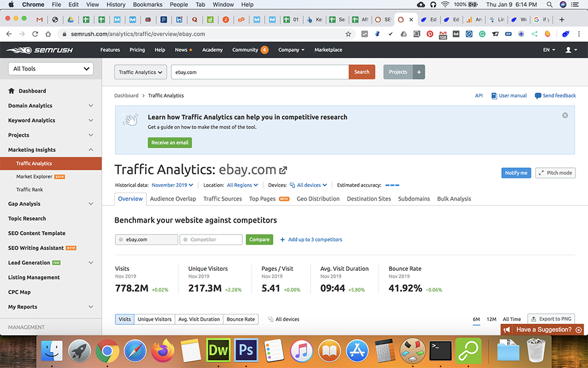Viewport: 588px width, 368px height.
Task: Open the Subdomains tab
Action: point(414,198)
